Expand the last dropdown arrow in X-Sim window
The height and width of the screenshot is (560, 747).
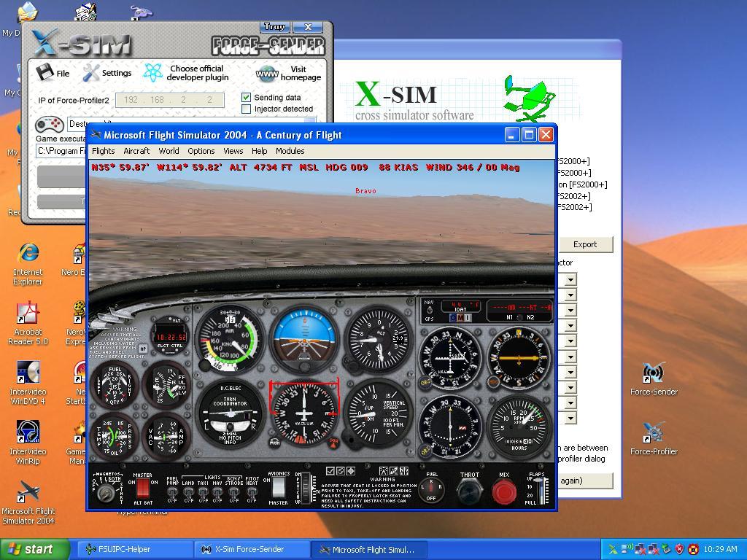(570, 419)
